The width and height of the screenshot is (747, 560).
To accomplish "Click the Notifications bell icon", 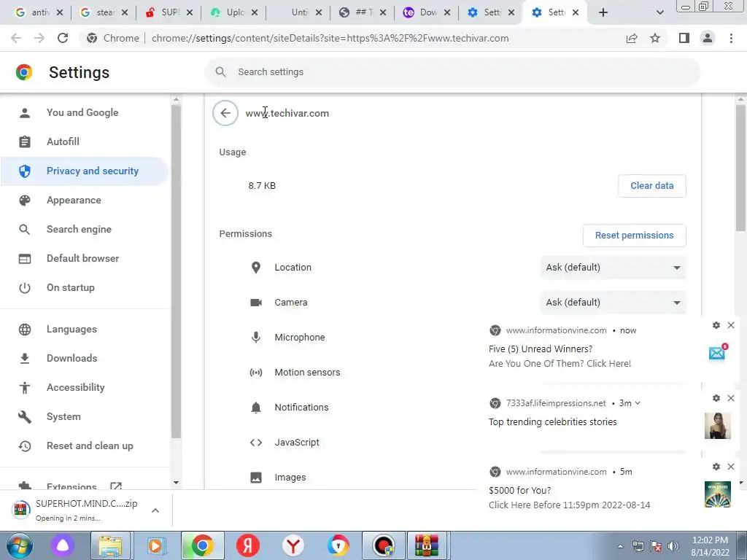I will coord(256,407).
